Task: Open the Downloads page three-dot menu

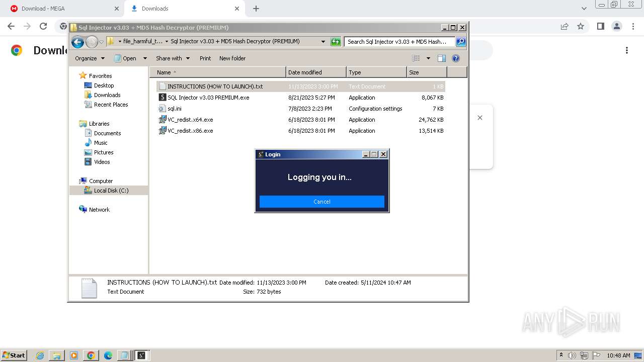Action: tap(627, 50)
